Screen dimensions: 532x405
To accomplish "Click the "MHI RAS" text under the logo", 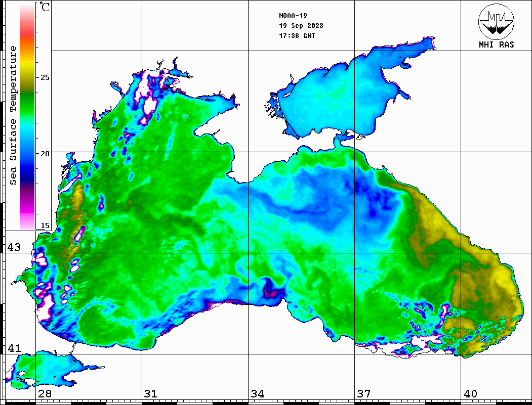I will point(496,45).
